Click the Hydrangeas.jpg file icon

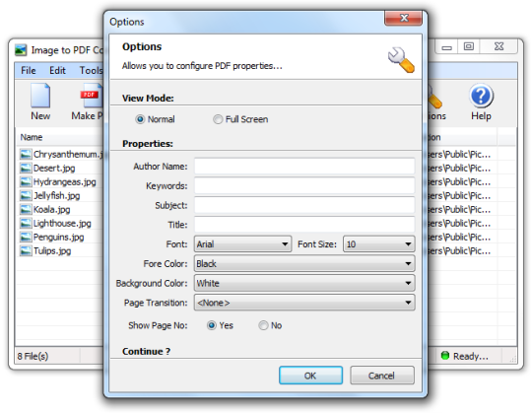[x=26, y=182]
